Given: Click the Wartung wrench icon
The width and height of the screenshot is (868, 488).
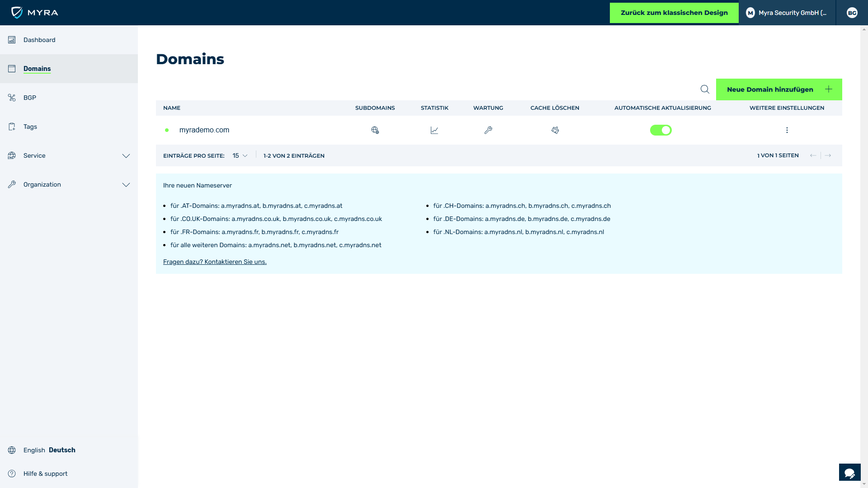Looking at the screenshot, I should tap(488, 129).
